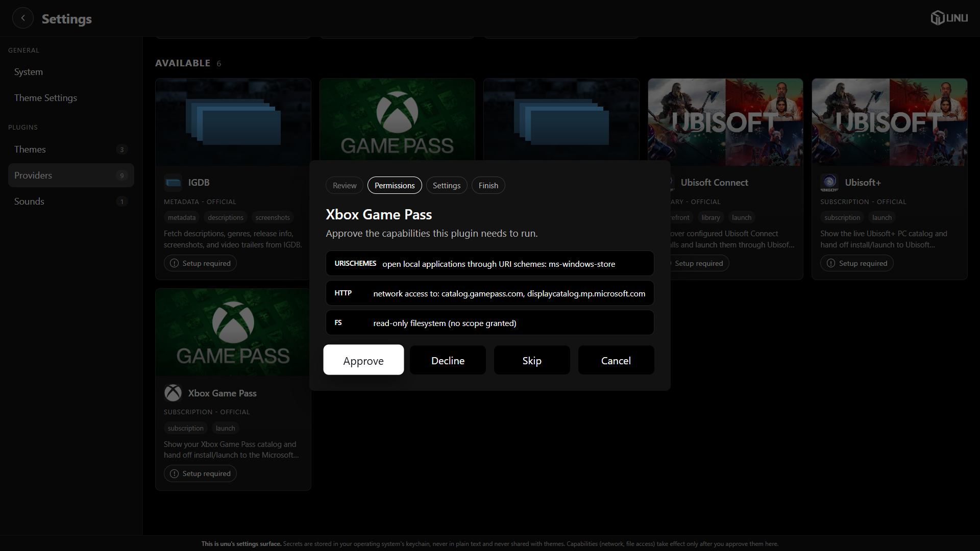980x551 pixels.
Task: Click the Xbox Game Pass card logo icon
Action: [x=173, y=393]
